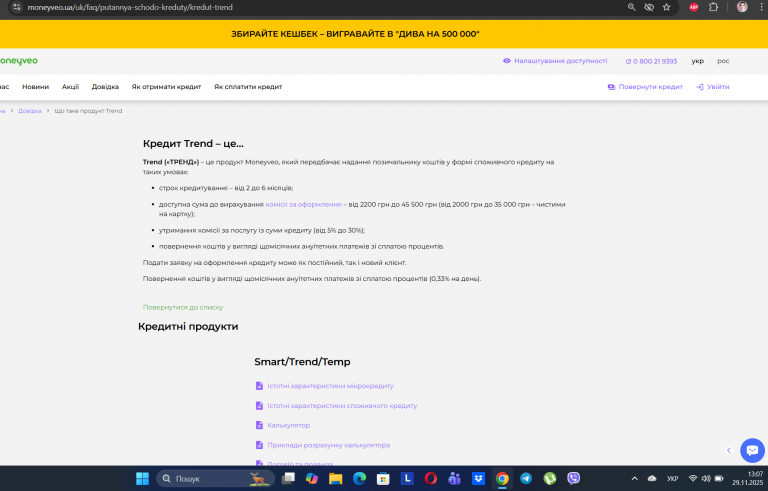Open the Wi-Fi network tray icon

point(693,479)
